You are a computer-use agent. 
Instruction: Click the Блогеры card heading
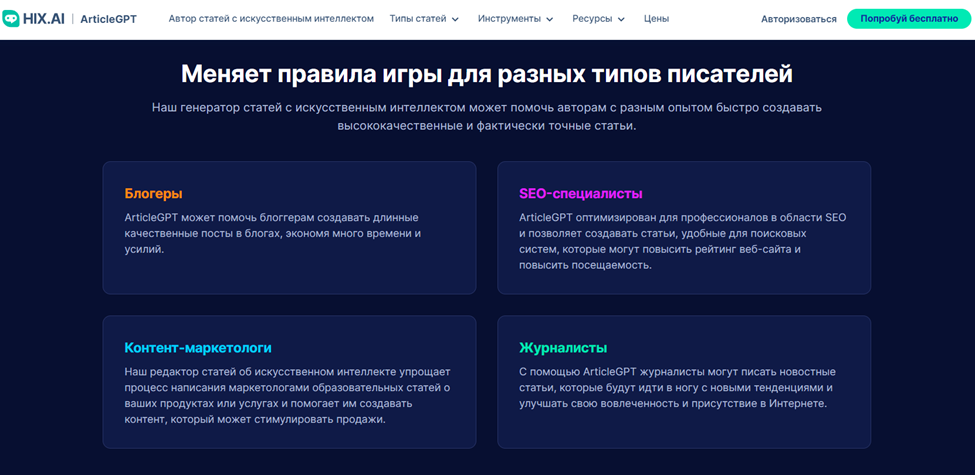coord(154,193)
